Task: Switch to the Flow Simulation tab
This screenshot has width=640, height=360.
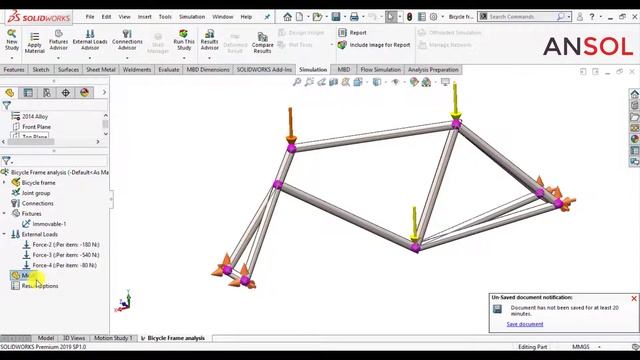Action: point(380,70)
